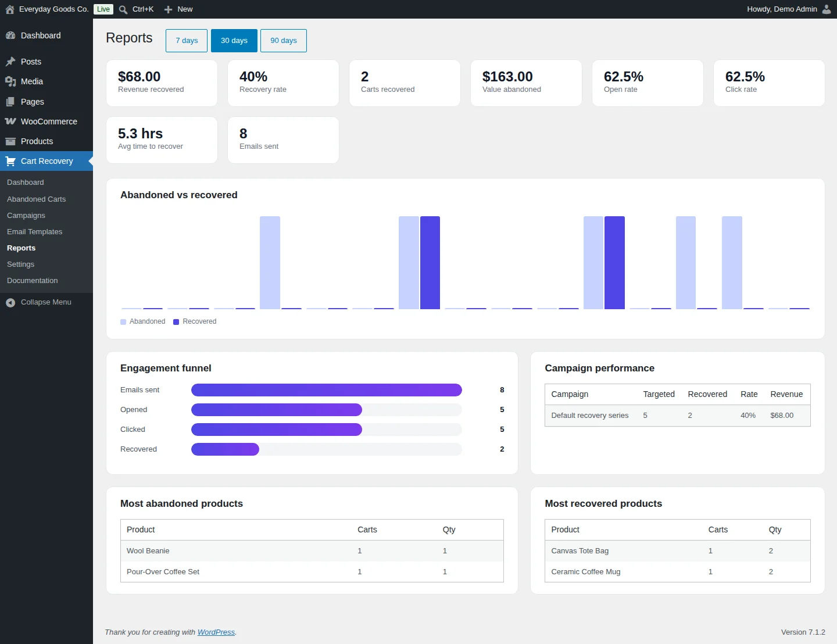Open Abandoned Carts submenu item
The image size is (837, 644).
pyautogui.click(x=36, y=199)
